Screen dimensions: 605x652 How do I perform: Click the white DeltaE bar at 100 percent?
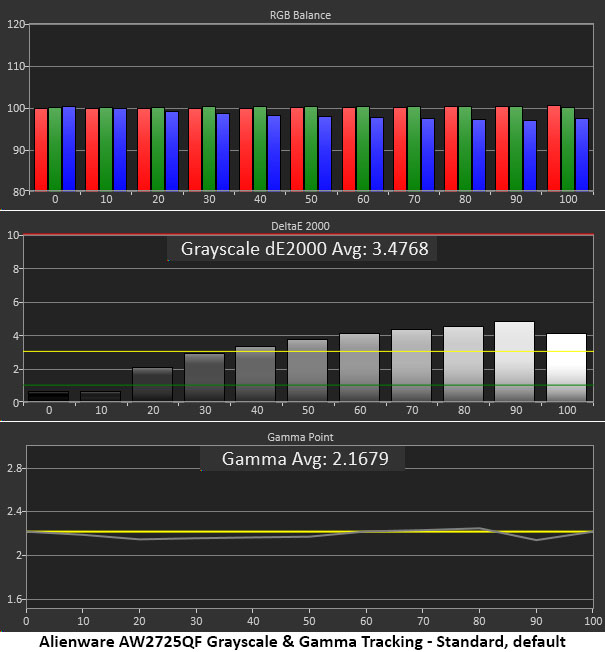566,367
